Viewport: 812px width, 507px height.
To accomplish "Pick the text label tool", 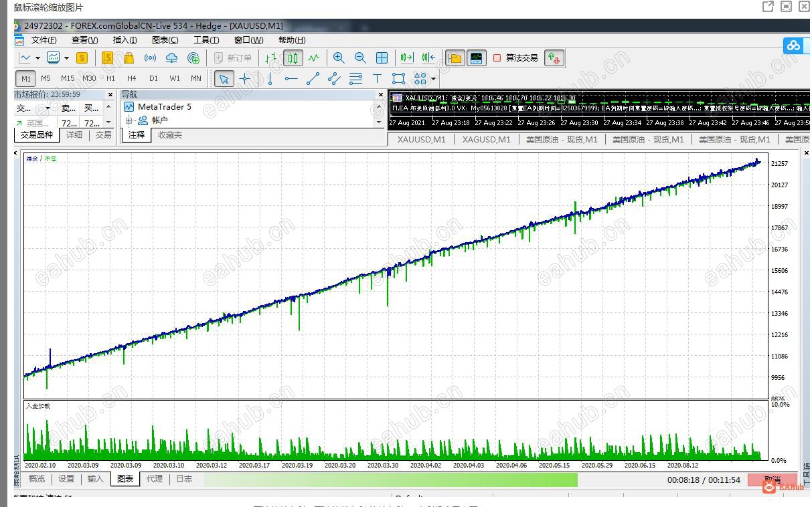I will tap(377, 79).
